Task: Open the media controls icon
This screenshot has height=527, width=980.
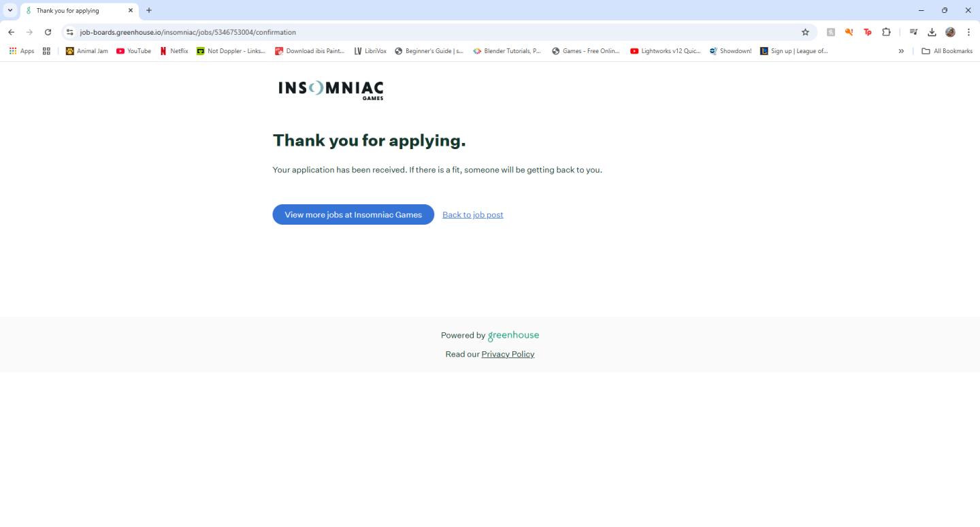Action: [914, 32]
